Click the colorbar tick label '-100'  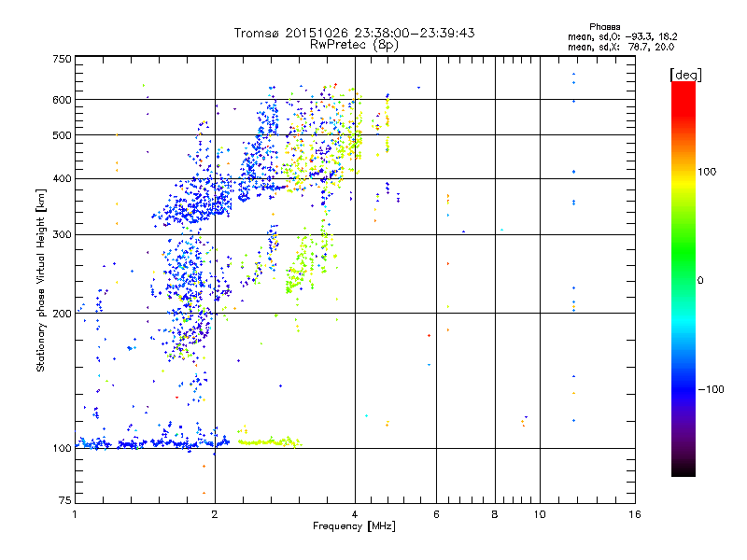712,389
